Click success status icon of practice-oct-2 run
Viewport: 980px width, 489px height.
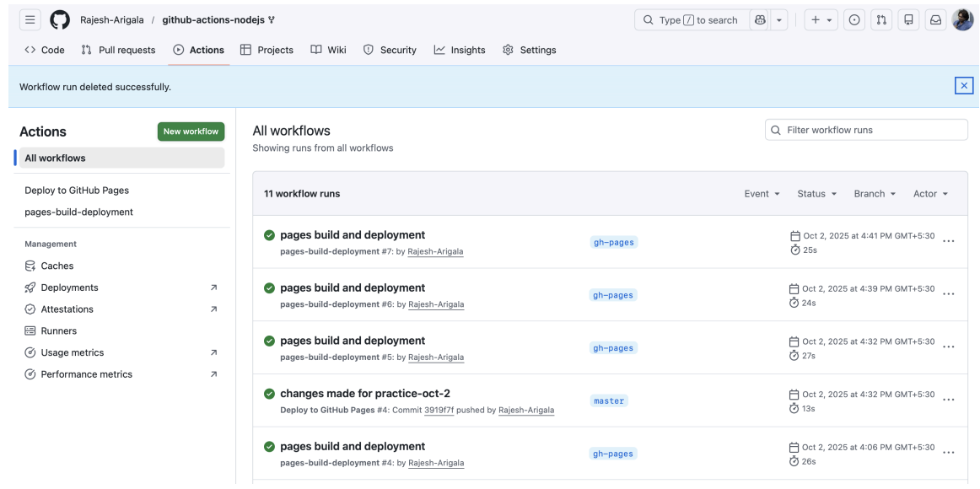pyautogui.click(x=269, y=394)
